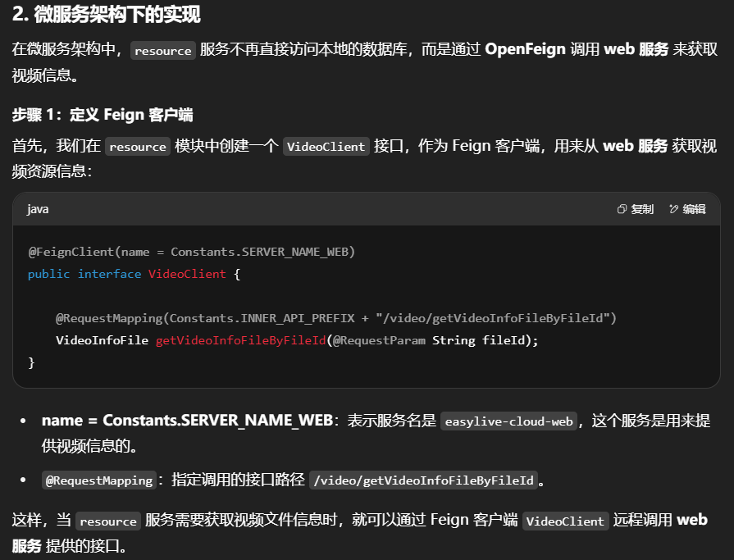This screenshot has height=560, width=734.
Task: Click the copy icon in code block header
Action: point(622,210)
